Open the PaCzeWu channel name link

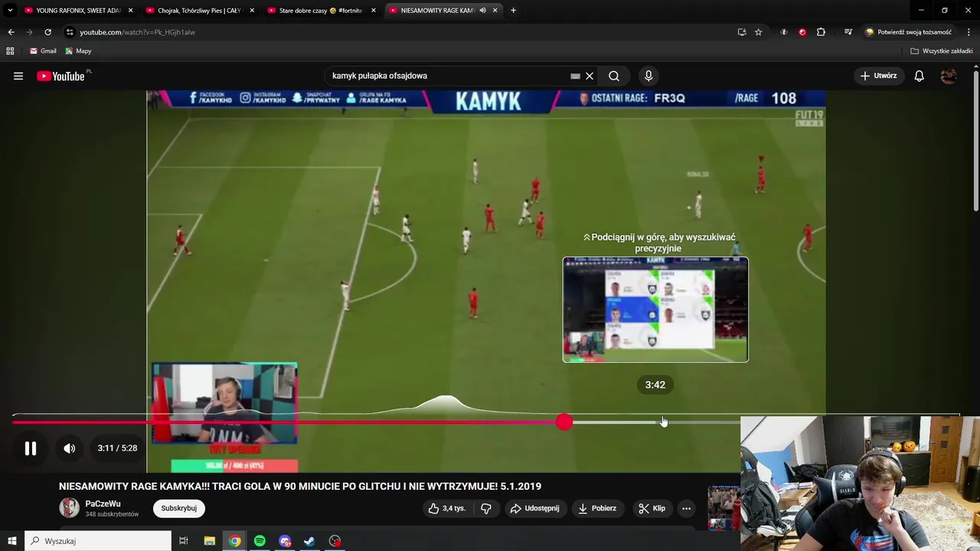(x=103, y=504)
